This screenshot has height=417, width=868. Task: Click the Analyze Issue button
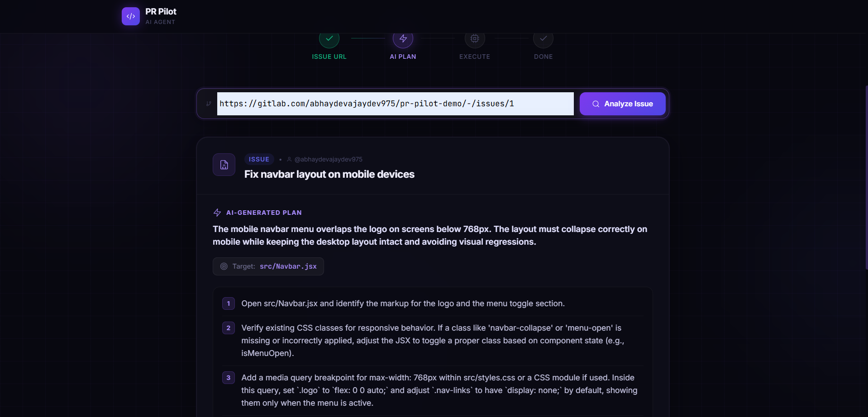[622, 104]
